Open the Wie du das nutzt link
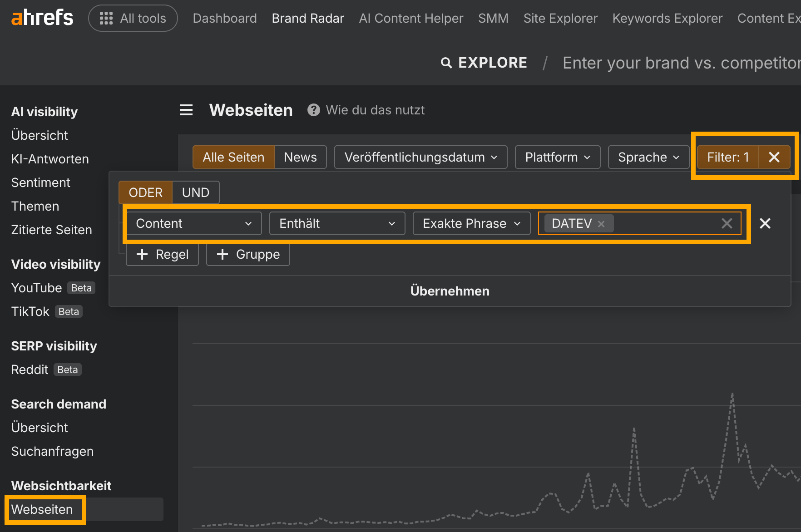801x532 pixels. coord(375,110)
